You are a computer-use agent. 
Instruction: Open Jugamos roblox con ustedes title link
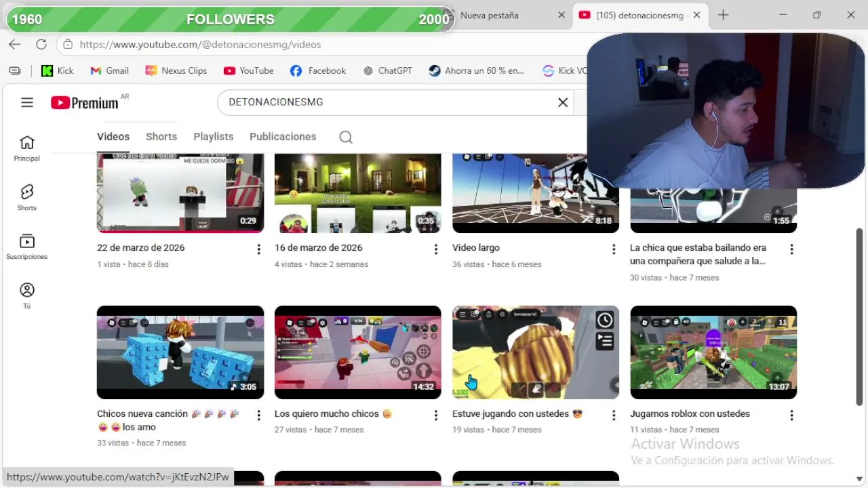pyautogui.click(x=690, y=414)
